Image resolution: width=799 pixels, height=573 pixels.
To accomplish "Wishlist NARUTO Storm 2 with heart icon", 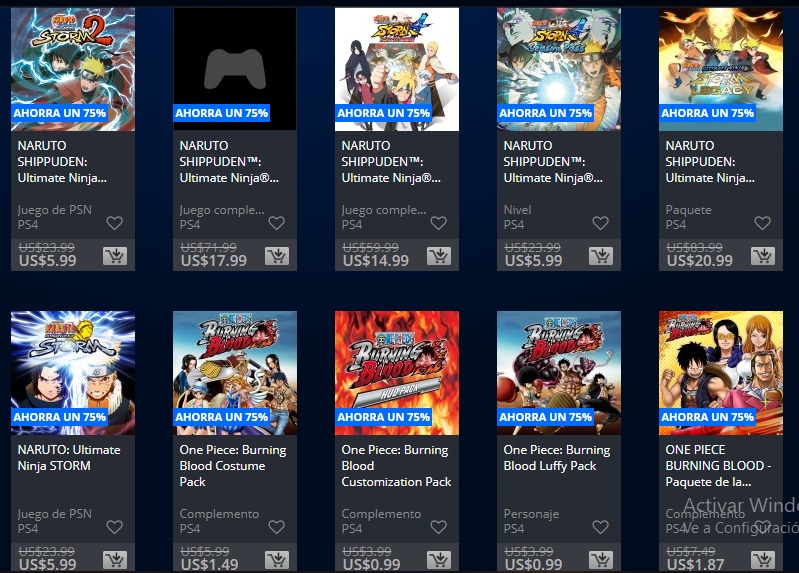I will pyautogui.click(x=115, y=223).
